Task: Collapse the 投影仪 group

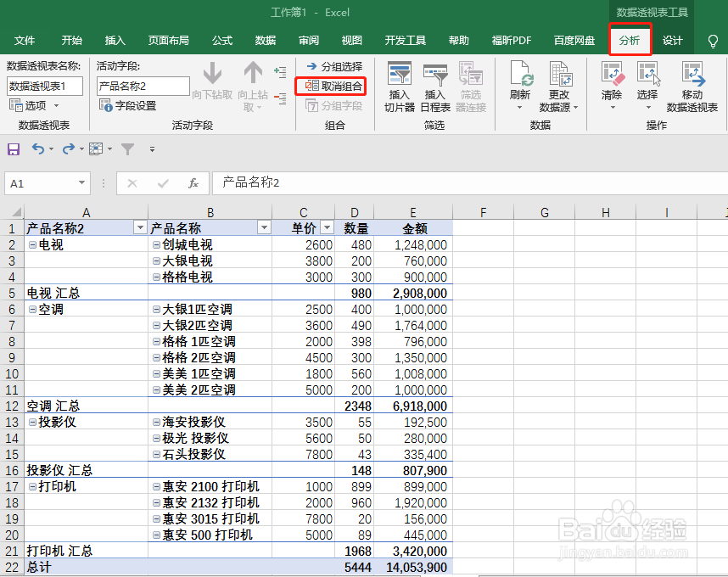Action: (x=32, y=422)
